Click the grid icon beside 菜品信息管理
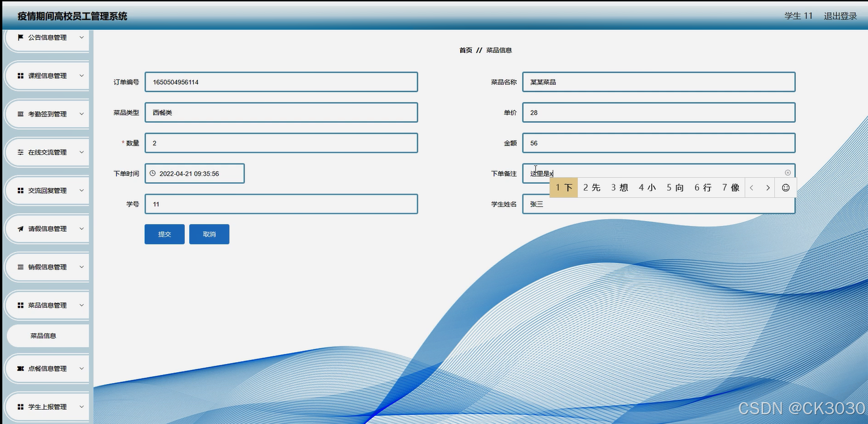Viewport: 868px width, 424px height. (21, 305)
